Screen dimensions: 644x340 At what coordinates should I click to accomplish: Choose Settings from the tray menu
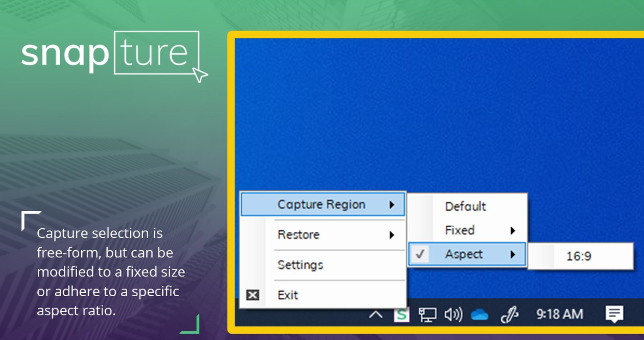click(322, 265)
